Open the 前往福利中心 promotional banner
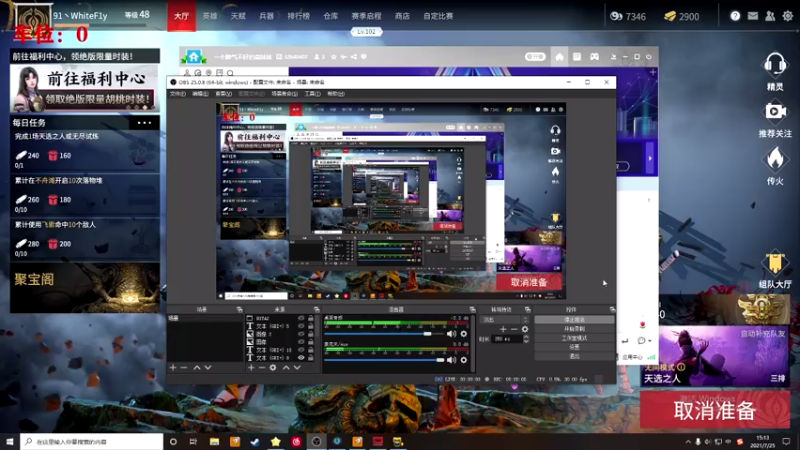Image resolution: width=800 pixels, height=450 pixels. [85, 88]
